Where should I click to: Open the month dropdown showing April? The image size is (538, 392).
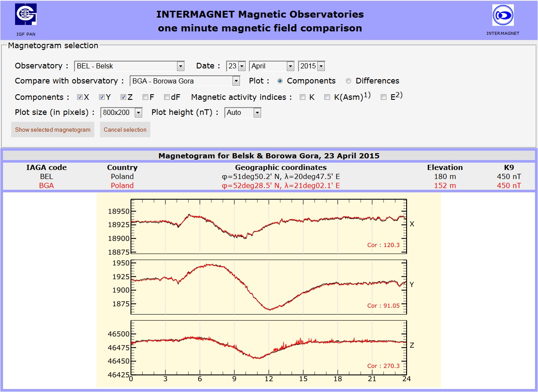coord(272,66)
